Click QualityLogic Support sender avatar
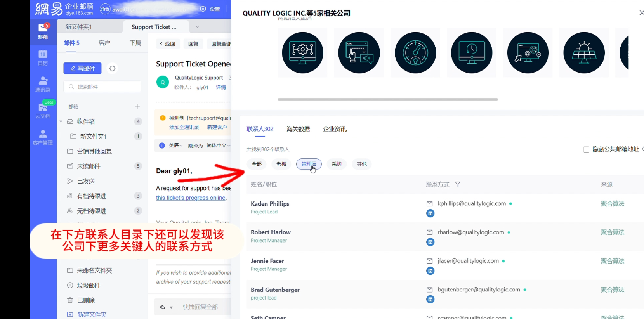The width and height of the screenshot is (644, 319). coord(163,82)
